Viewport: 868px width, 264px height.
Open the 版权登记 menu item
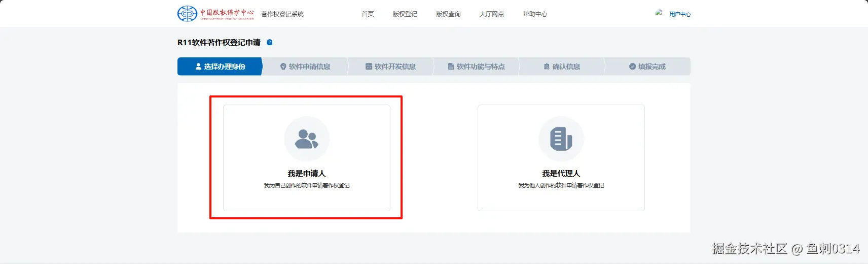(x=405, y=14)
